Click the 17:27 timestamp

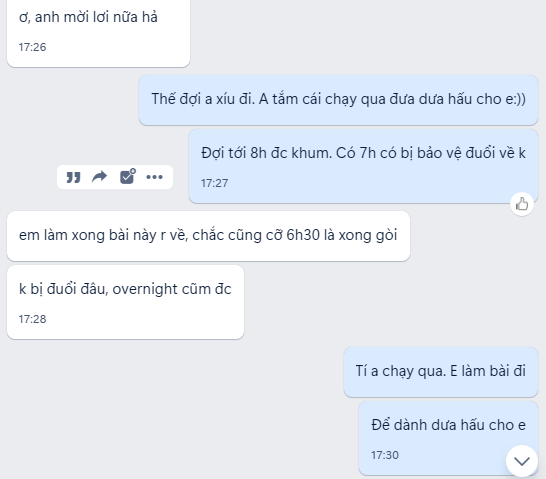point(214,183)
